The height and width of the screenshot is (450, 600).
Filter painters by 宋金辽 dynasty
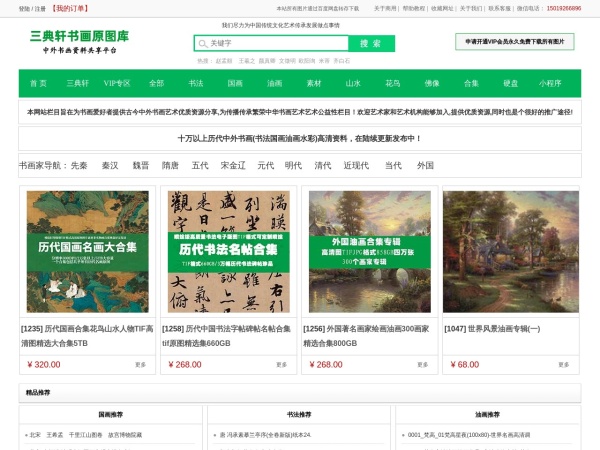point(233,165)
